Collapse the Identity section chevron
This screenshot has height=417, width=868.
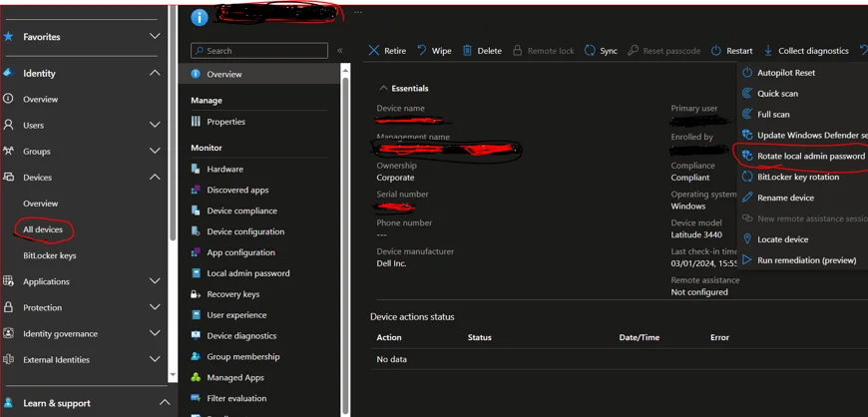(155, 74)
